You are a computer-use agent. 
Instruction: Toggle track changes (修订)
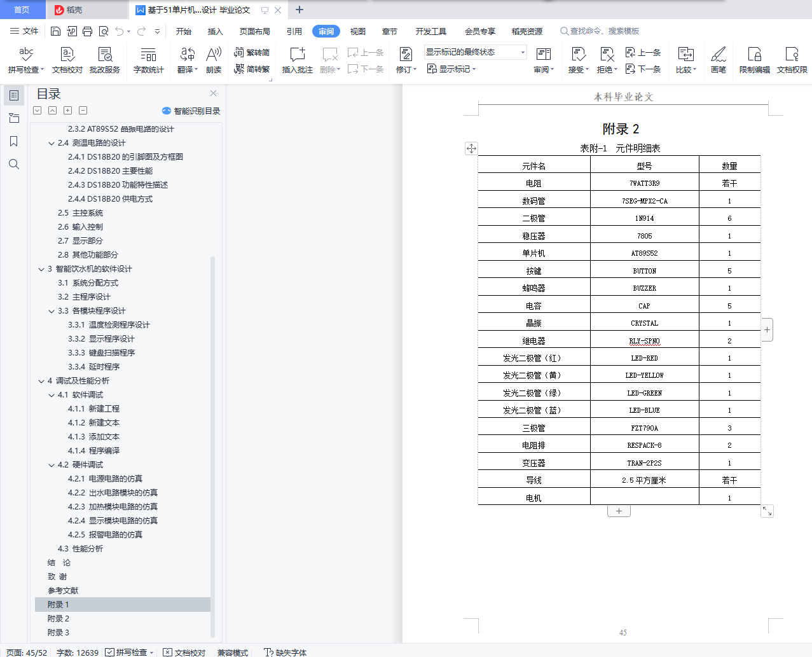[x=406, y=60]
